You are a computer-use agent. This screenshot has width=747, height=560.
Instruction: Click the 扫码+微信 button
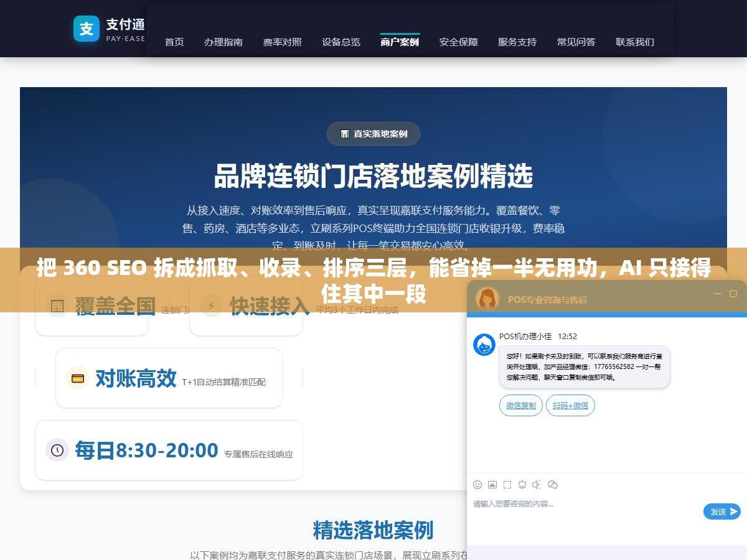(x=570, y=406)
